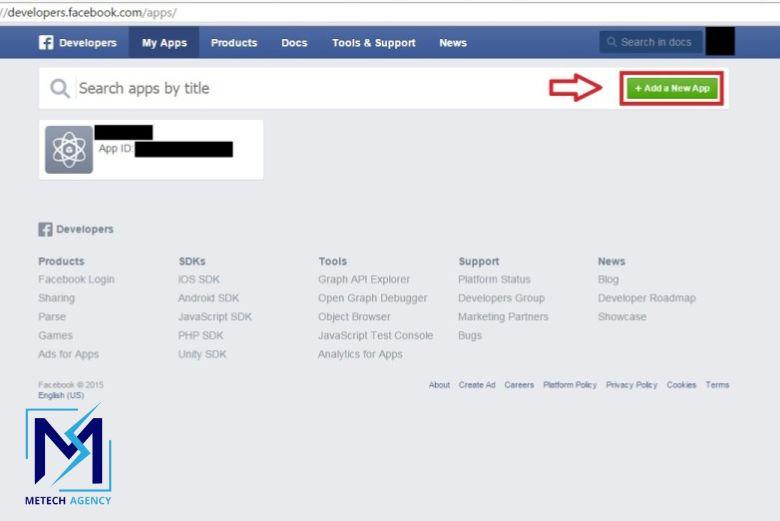Open the News menu in navbar

coord(453,43)
